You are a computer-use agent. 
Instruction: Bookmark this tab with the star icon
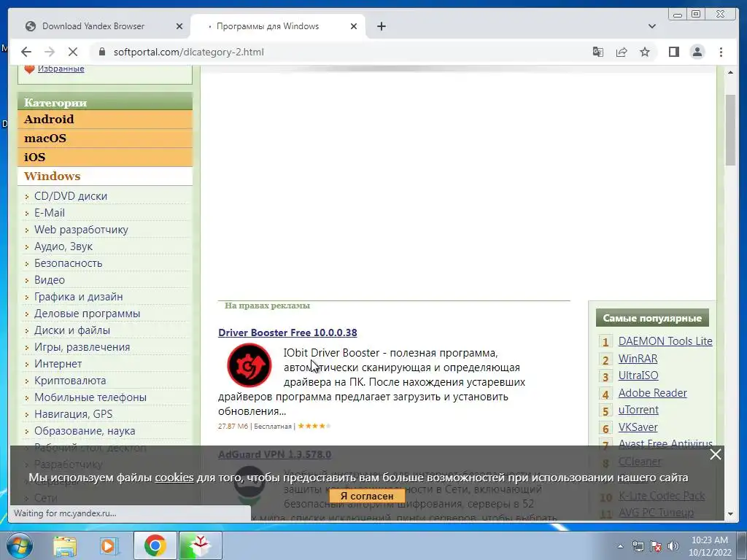click(645, 52)
